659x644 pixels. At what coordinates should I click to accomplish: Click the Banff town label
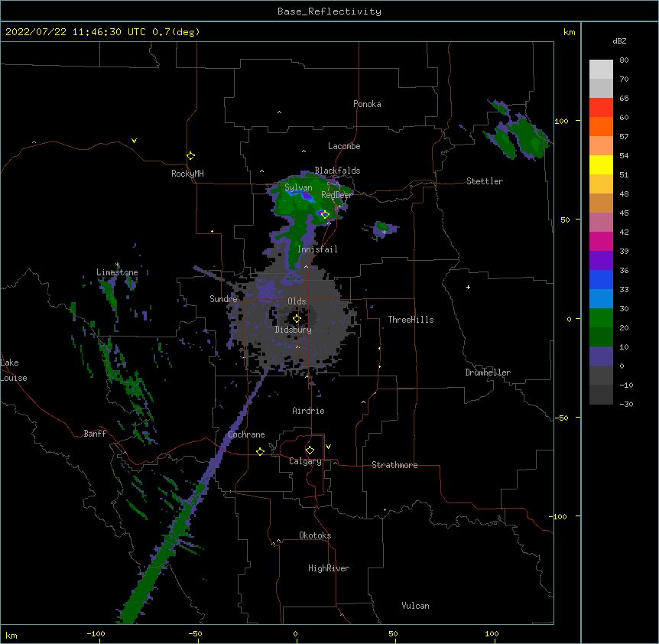click(95, 434)
